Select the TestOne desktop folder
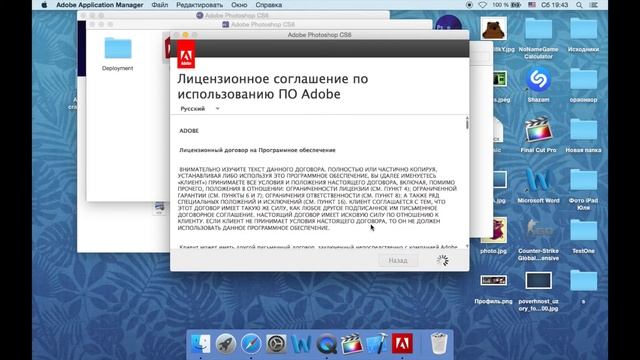The image size is (640, 360). (x=583, y=236)
